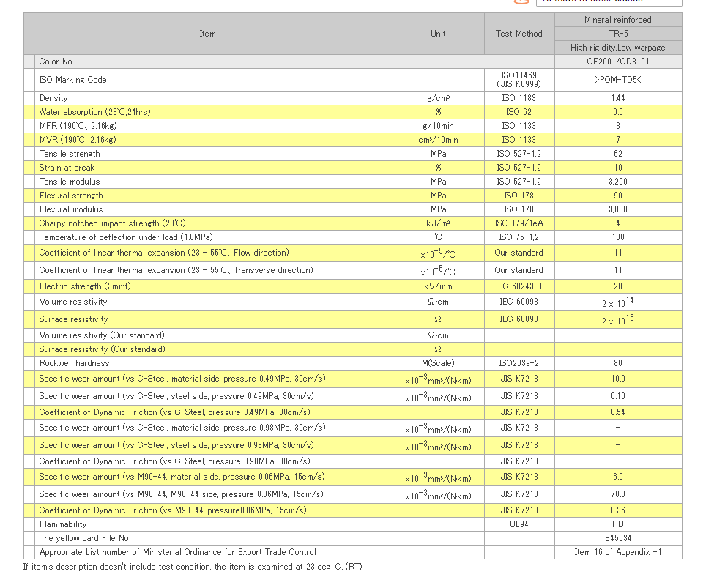Click the "Flexural strength" row label

(x=71, y=195)
